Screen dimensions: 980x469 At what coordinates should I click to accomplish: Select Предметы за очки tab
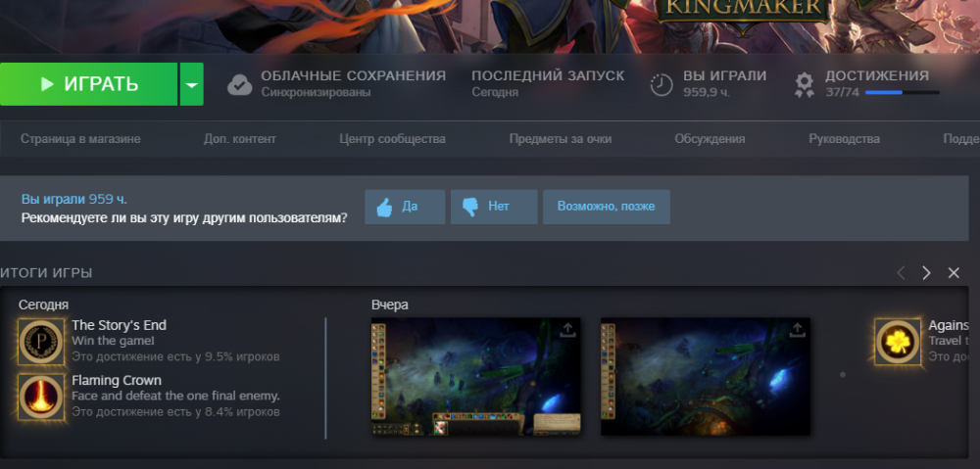click(x=560, y=139)
